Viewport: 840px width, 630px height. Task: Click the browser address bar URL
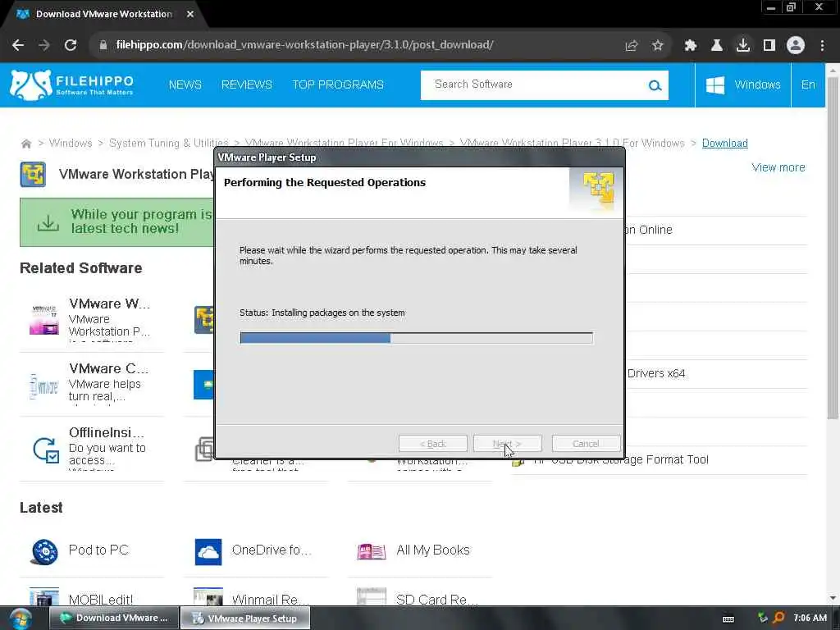[304, 45]
